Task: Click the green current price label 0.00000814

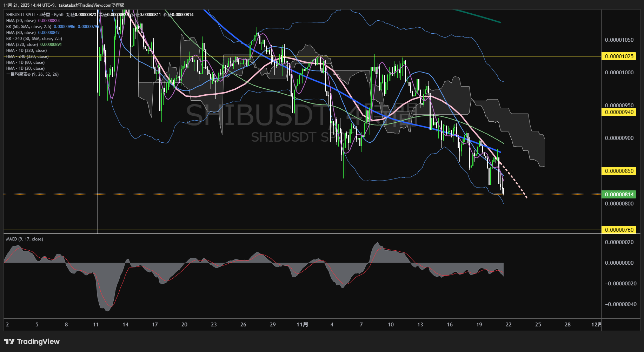Action: [x=619, y=195]
